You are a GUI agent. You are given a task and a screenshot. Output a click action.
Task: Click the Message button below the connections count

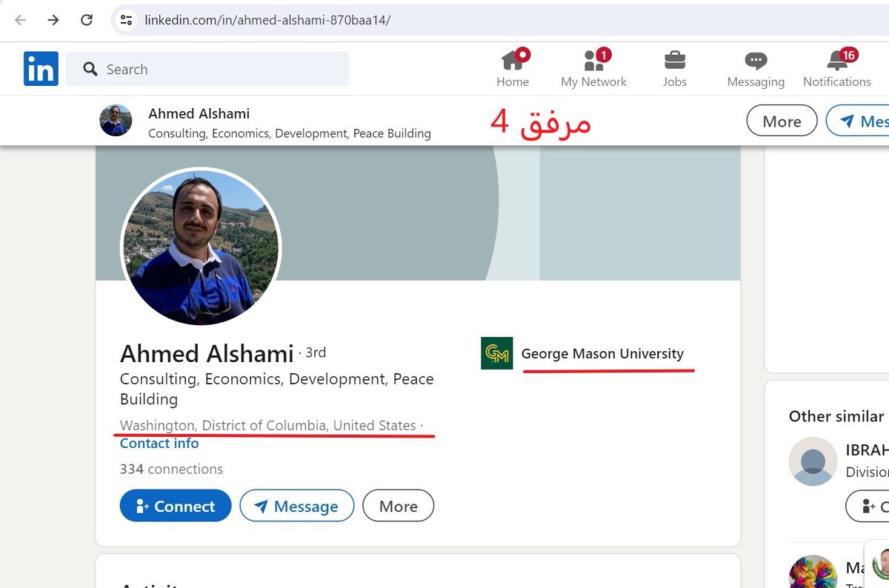tap(297, 506)
